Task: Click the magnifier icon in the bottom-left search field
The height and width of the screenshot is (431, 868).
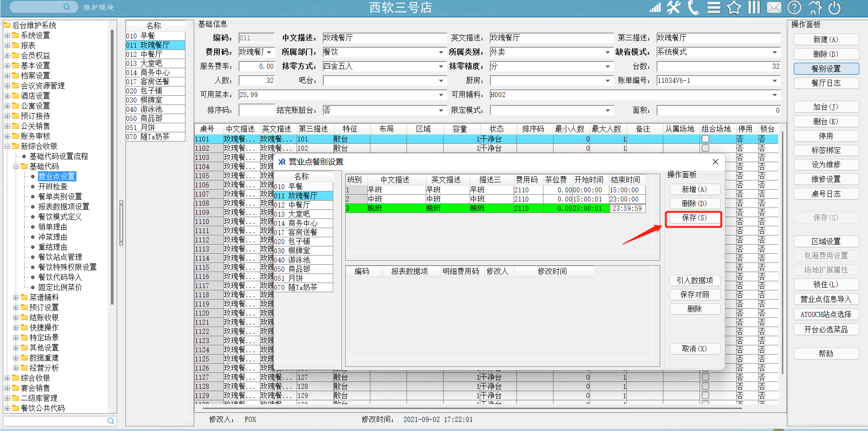Action: click(x=111, y=421)
